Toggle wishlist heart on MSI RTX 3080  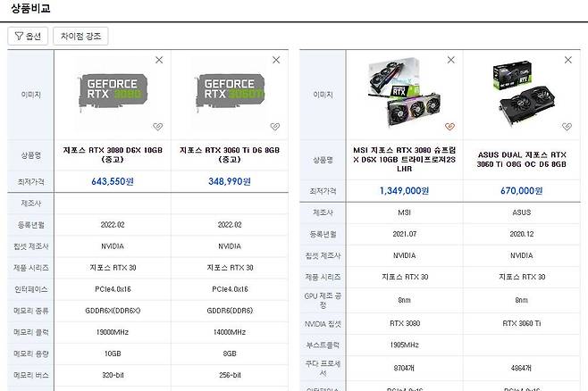tap(450, 127)
